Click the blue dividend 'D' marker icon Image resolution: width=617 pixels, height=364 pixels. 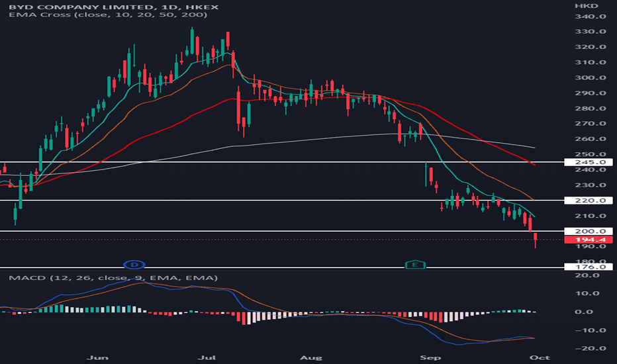134,265
